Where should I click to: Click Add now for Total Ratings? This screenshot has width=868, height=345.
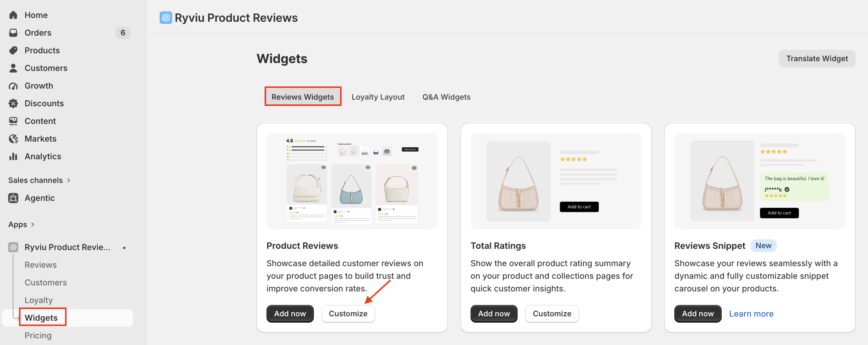coord(494,313)
